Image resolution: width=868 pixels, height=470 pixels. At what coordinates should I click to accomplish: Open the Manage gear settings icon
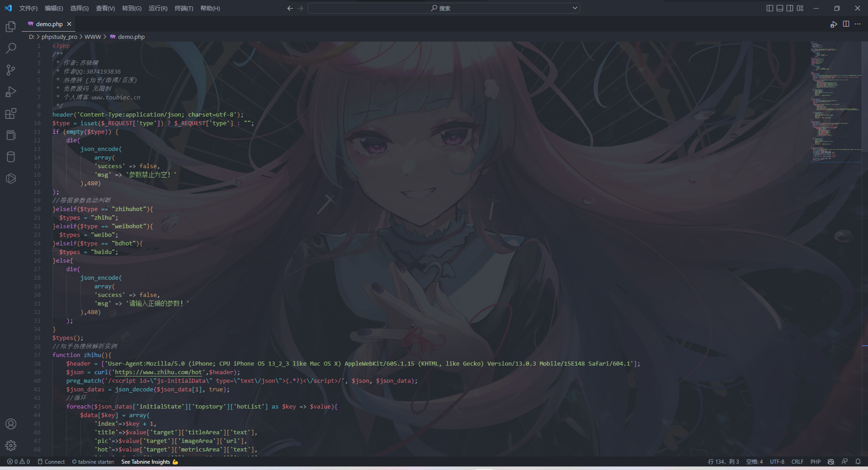11,446
